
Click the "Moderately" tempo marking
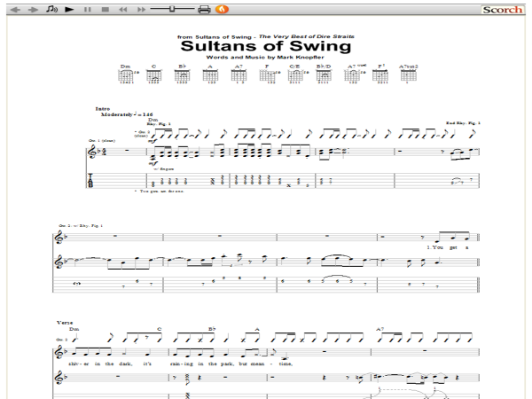(x=117, y=114)
